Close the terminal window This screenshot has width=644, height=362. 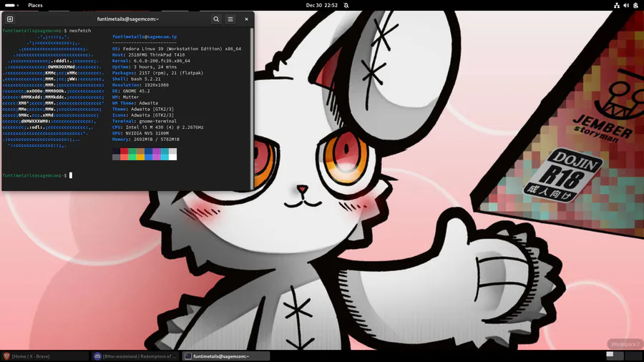[x=246, y=19]
